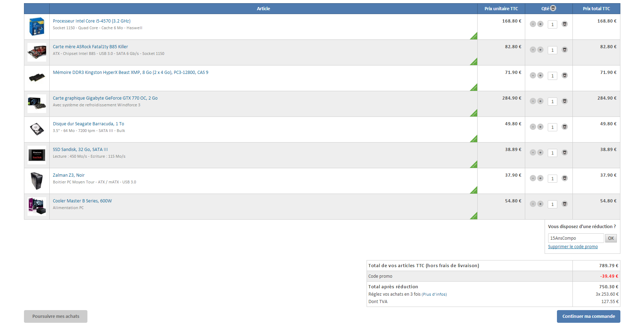Open the ASRock motherboard product image
This screenshot has height=327, width=644.
coord(37,52)
